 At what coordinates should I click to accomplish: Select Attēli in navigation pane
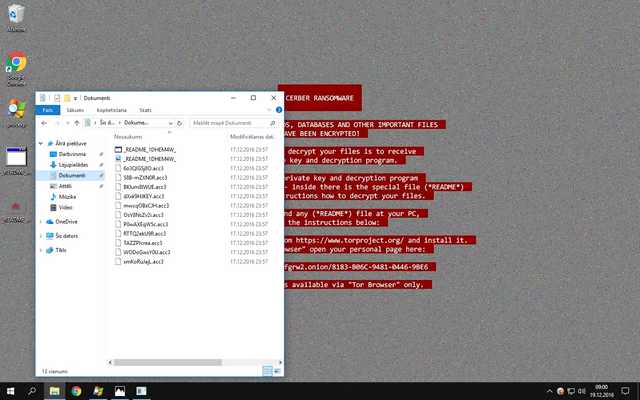[65, 186]
